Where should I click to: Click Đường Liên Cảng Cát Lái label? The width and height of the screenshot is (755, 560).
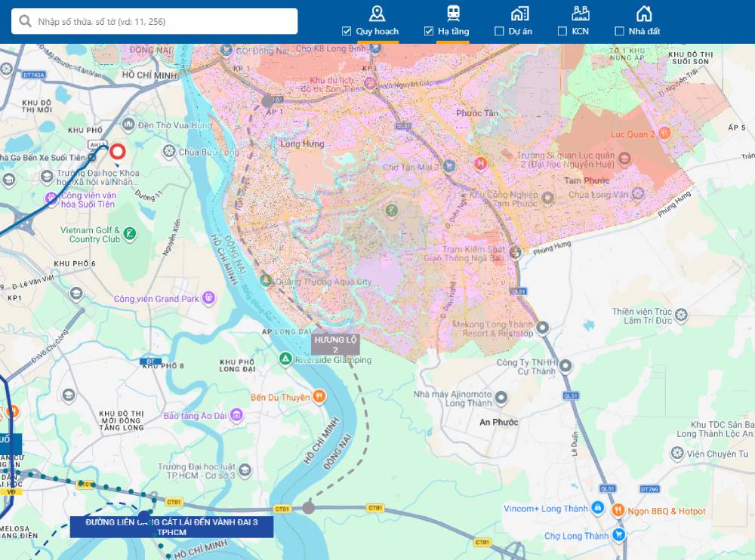click(171, 527)
